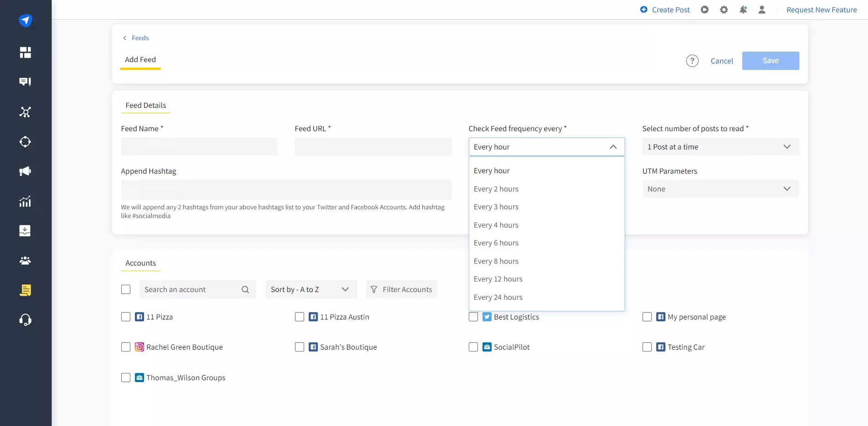
Task: Click the plus icon beside Create Post
Action: coord(644,10)
